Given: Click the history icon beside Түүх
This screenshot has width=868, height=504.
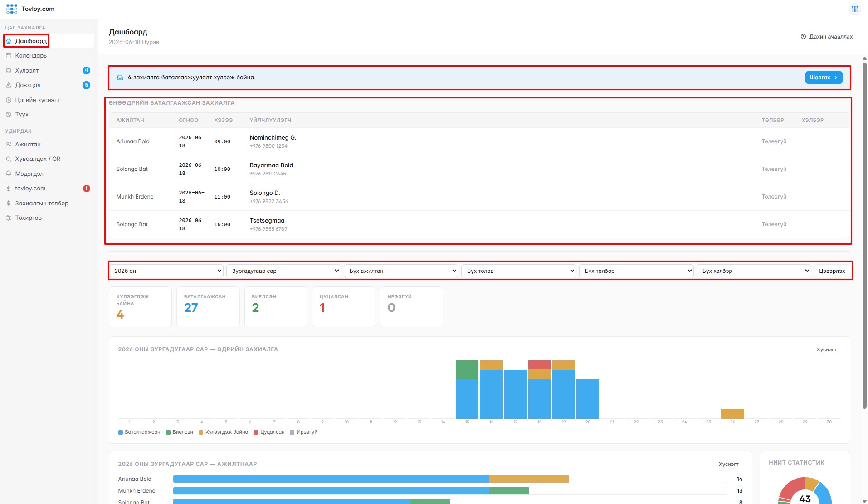Looking at the screenshot, I should [9, 115].
